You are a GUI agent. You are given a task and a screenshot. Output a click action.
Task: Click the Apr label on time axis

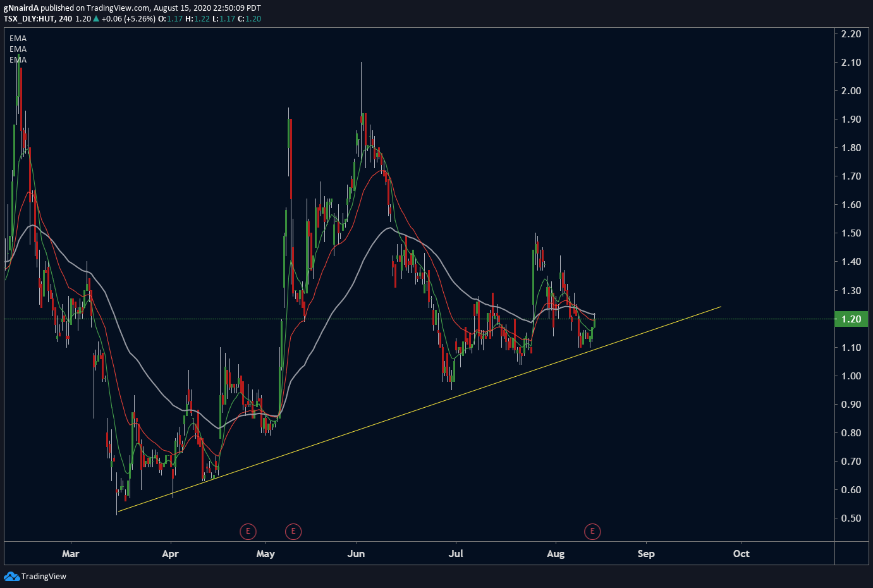tap(171, 554)
